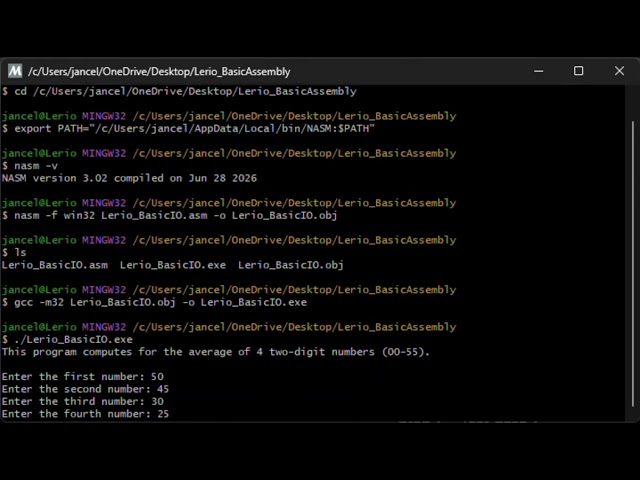
Task: Click the './Lerio_BasicIO.exe' run command
Action: tap(67, 339)
